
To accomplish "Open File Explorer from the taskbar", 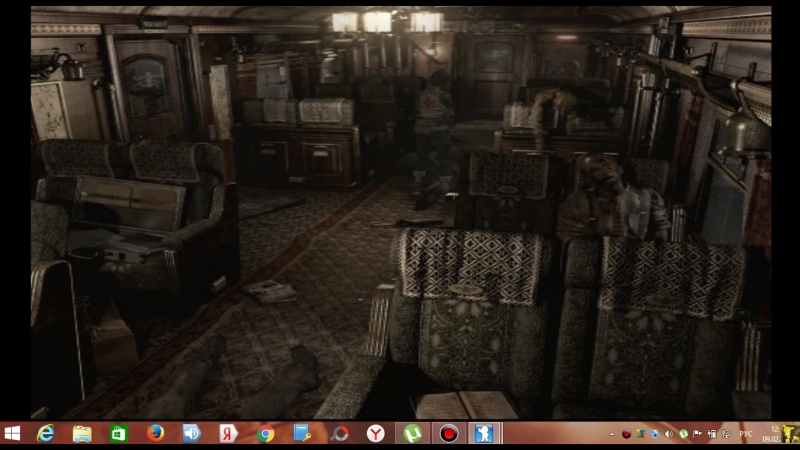I will pyautogui.click(x=82, y=434).
